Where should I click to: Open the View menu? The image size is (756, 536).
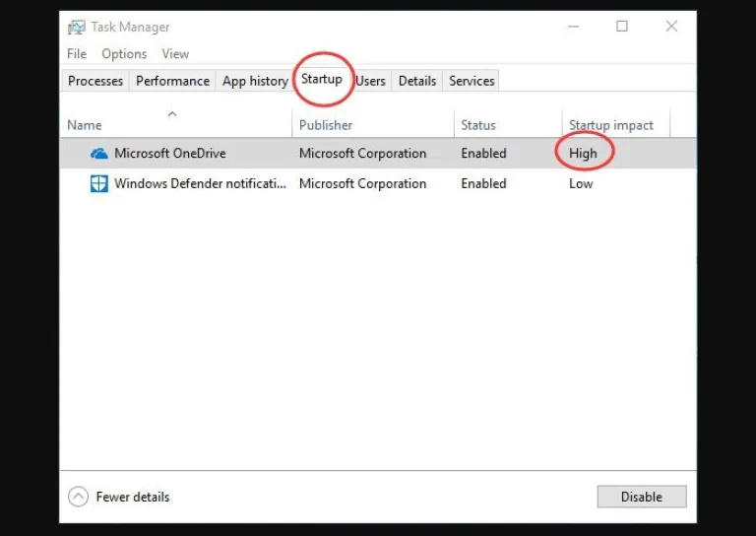pos(175,54)
